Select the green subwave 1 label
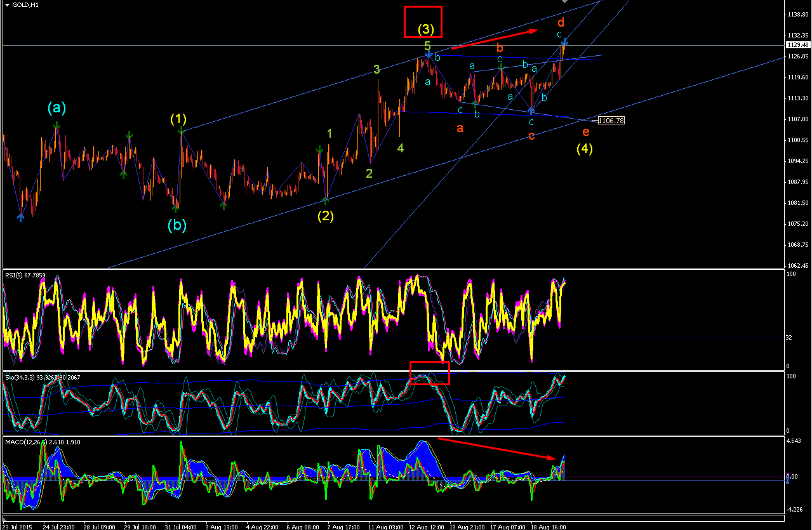 (329, 133)
